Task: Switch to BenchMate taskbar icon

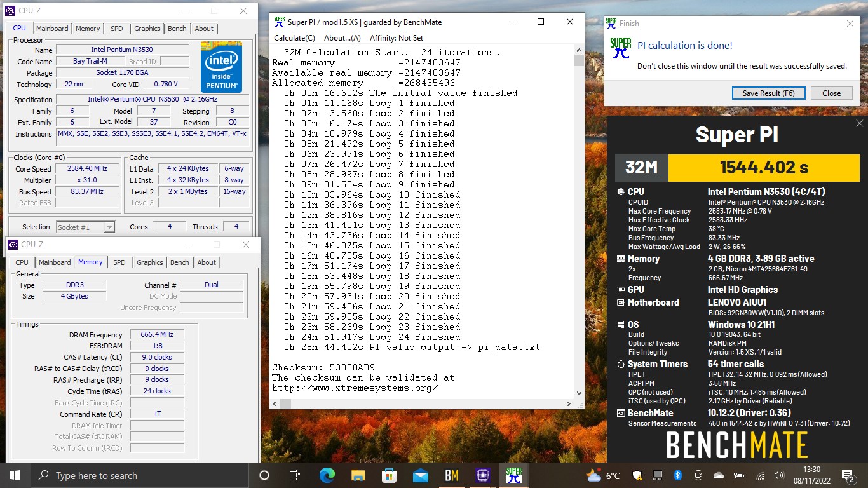Action: point(451,475)
